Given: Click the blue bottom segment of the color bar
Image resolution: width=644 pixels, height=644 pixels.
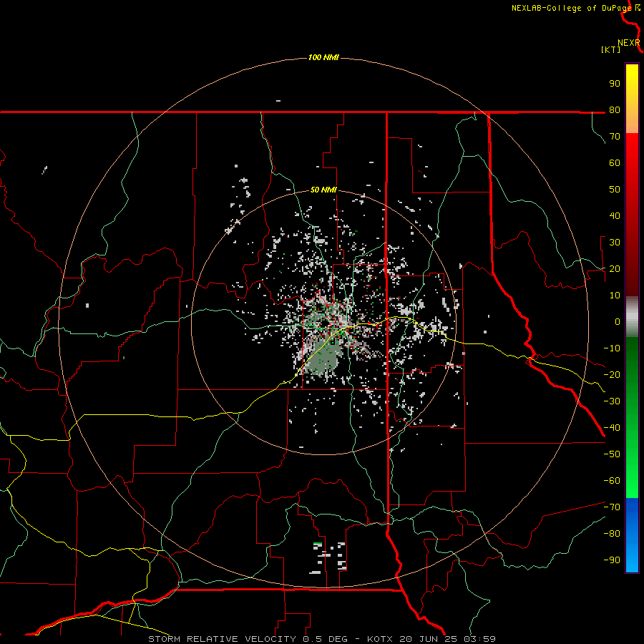Looking at the screenshot, I should (632, 535).
